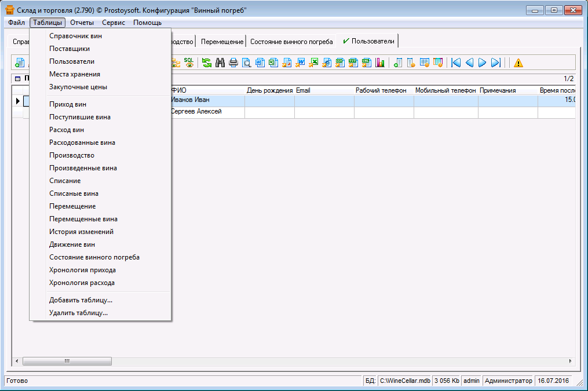Switch to the Перемещение tab

coord(222,42)
